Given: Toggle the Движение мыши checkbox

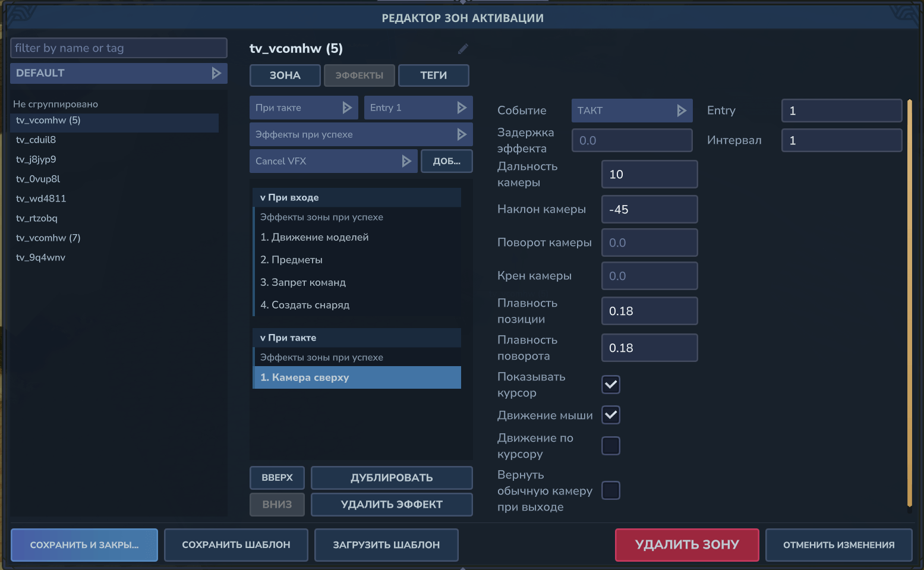Looking at the screenshot, I should point(611,415).
